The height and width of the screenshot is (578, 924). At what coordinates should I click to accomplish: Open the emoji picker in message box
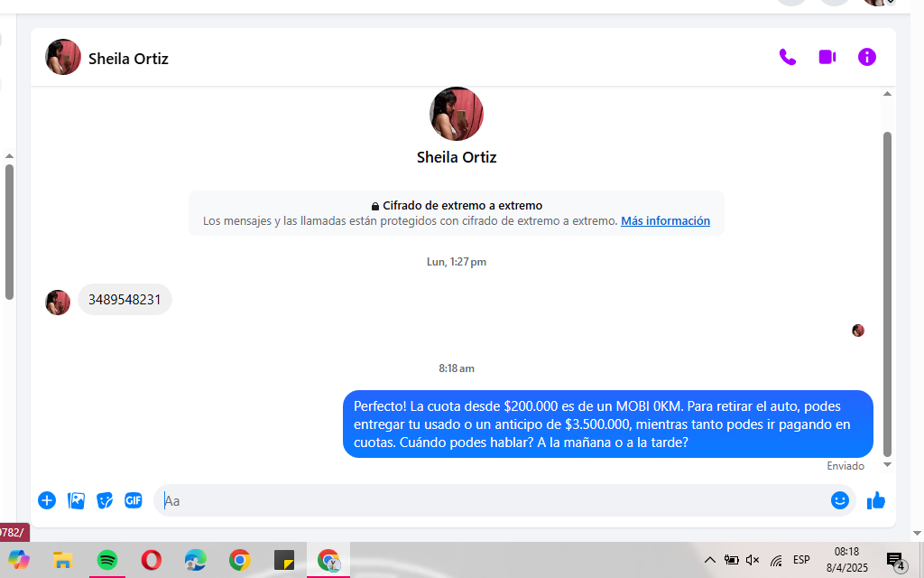[839, 500]
